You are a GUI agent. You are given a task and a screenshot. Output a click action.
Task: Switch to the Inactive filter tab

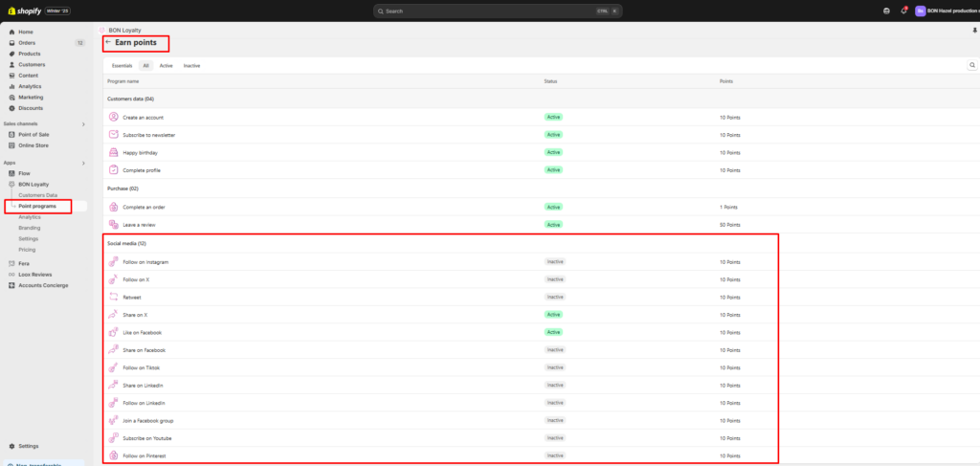pyautogui.click(x=191, y=66)
